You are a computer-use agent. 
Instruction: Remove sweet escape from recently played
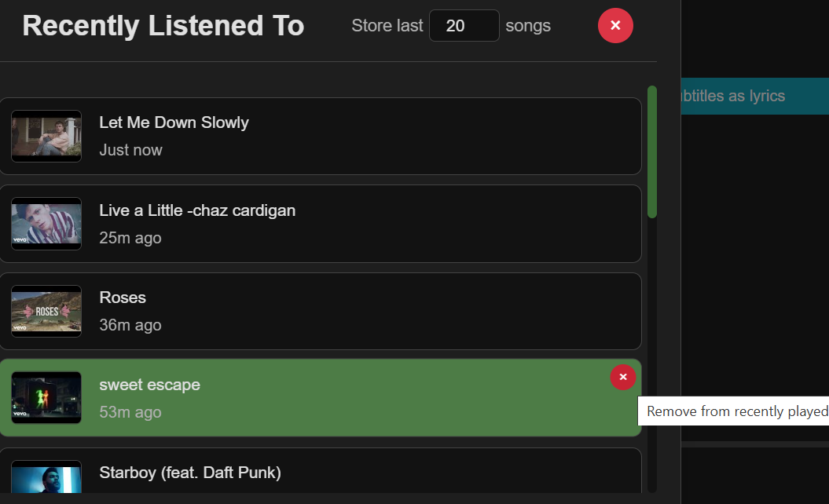[623, 377]
